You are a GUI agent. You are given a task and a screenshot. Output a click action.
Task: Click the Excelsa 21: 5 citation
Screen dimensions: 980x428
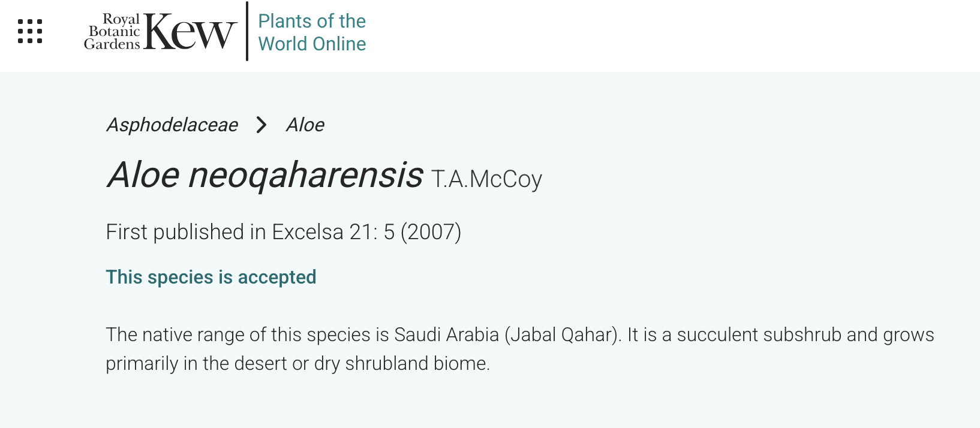click(x=333, y=232)
